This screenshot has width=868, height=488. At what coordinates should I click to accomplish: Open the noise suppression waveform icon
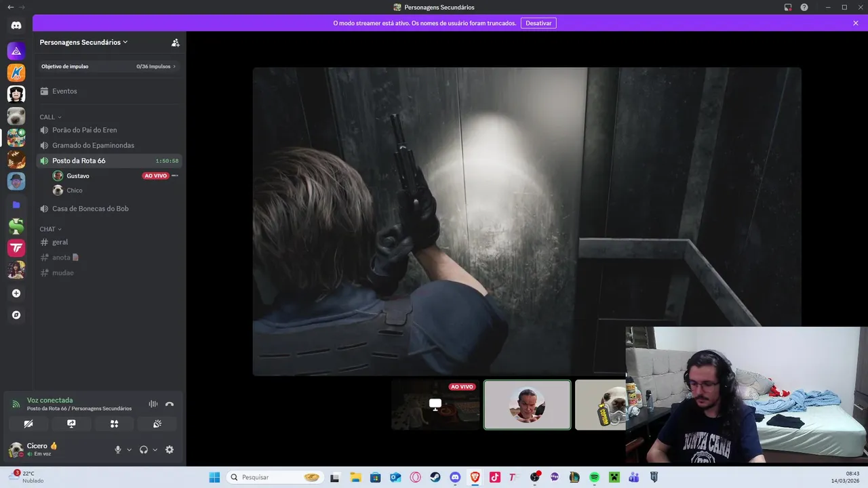click(x=153, y=404)
